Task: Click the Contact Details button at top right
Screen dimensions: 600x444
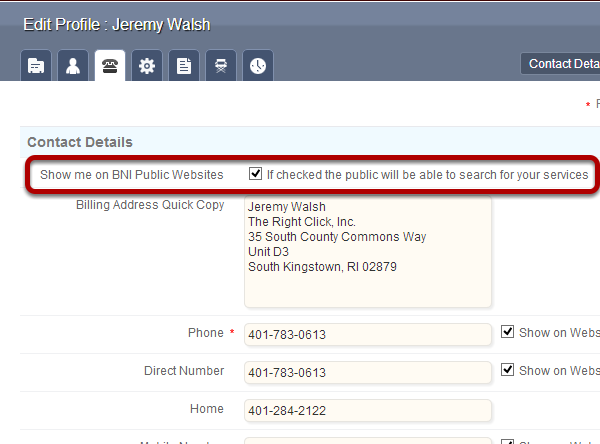Action: pyautogui.click(x=562, y=64)
